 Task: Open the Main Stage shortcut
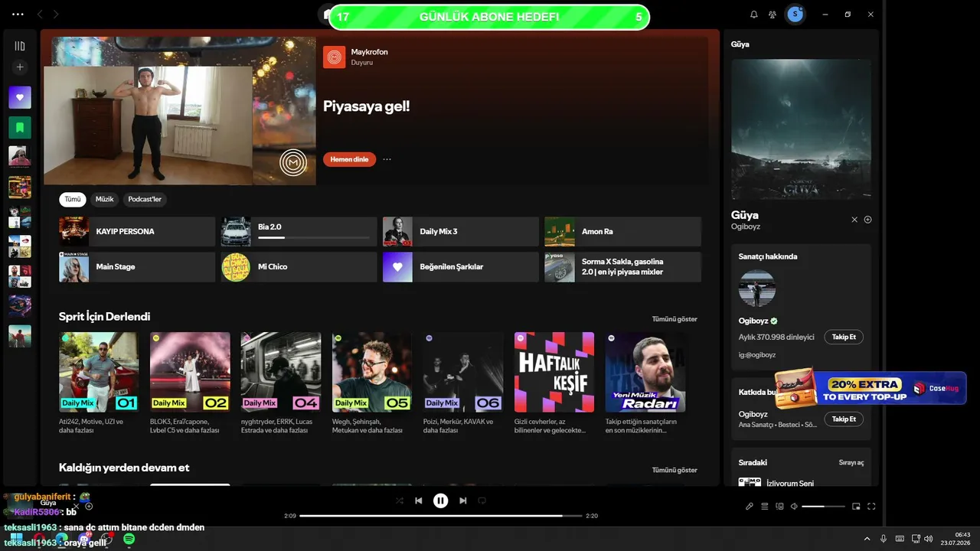tap(137, 267)
